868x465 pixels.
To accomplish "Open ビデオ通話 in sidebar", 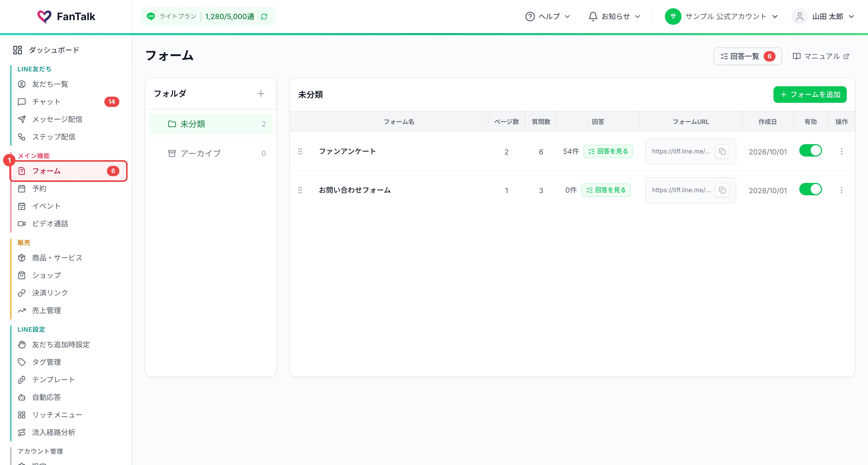I will click(69, 224).
